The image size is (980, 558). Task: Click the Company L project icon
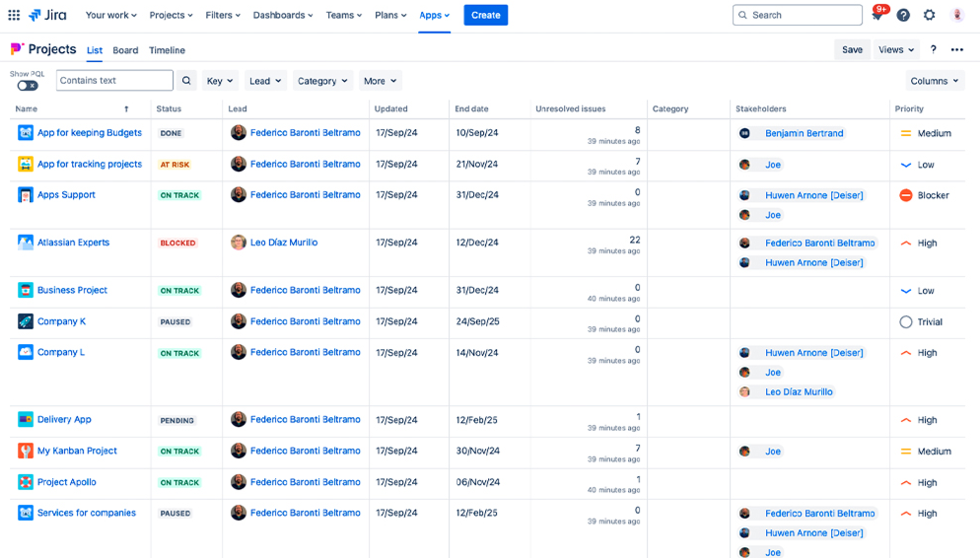click(26, 352)
